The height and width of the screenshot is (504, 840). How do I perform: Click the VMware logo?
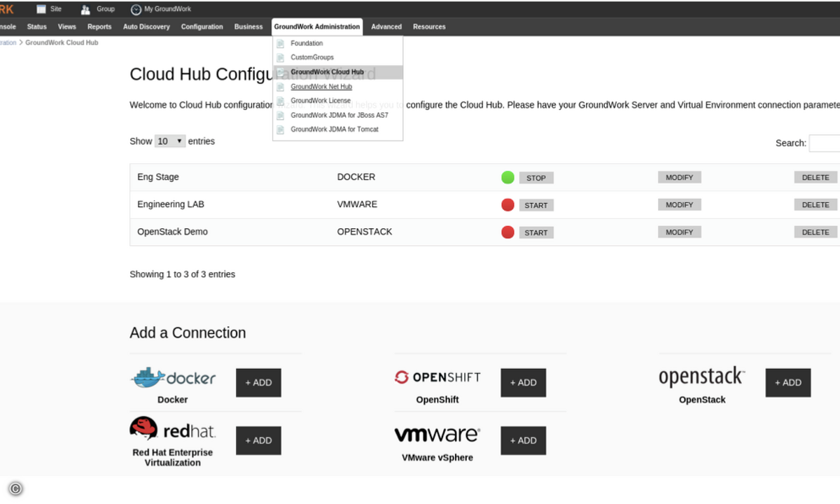pyautogui.click(x=437, y=435)
